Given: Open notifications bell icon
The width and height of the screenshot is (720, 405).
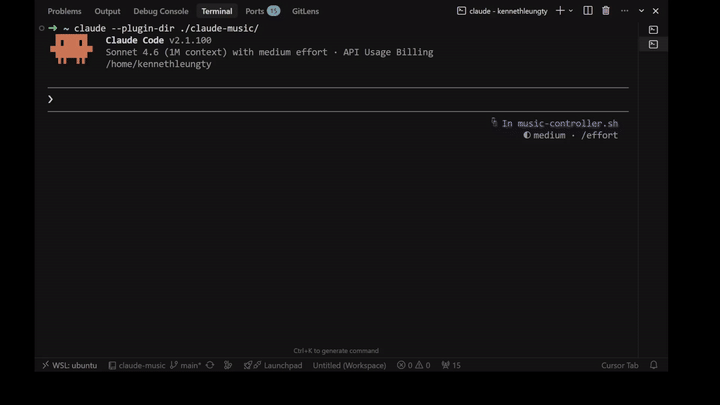Looking at the screenshot, I should (x=653, y=365).
